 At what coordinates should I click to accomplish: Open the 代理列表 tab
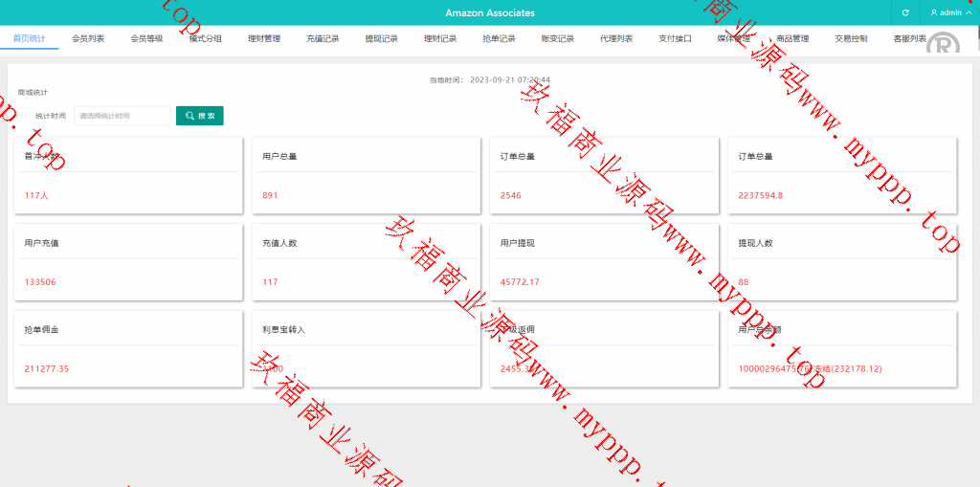[x=616, y=38]
